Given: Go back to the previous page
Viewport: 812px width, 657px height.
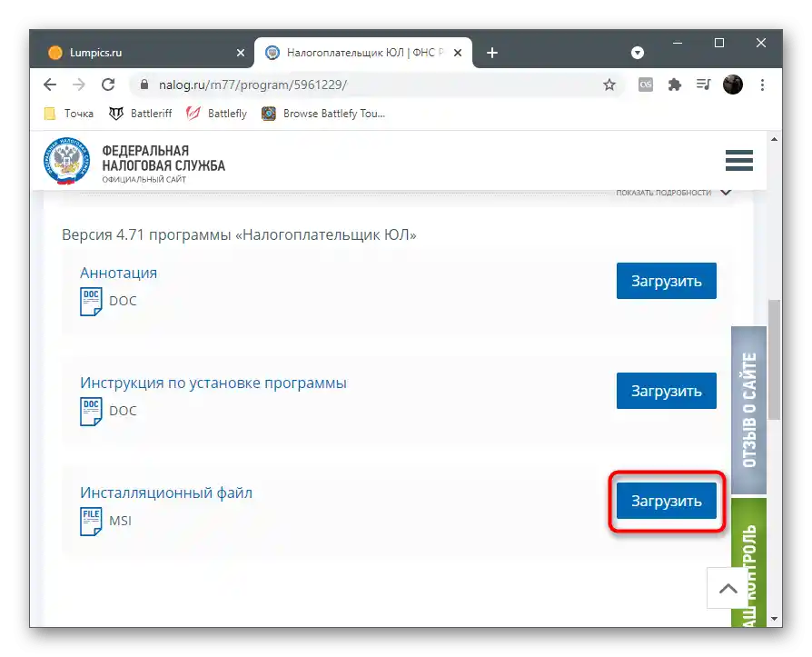Looking at the screenshot, I should pyautogui.click(x=50, y=85).
